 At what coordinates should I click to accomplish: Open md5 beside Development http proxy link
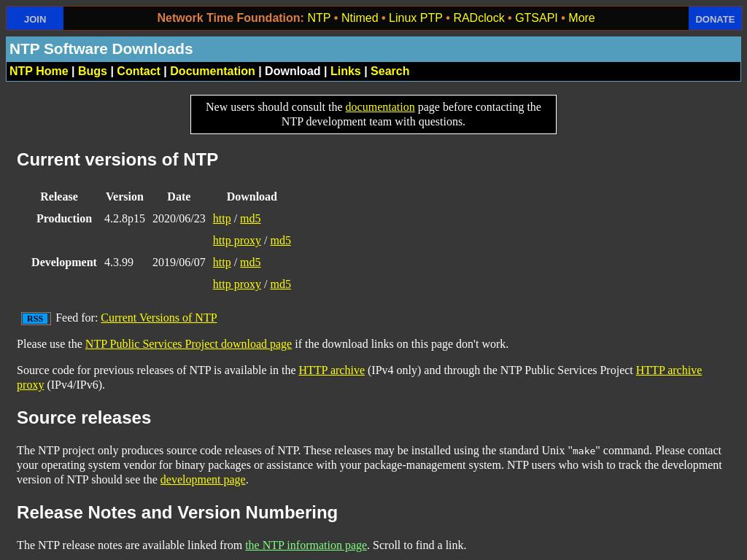pos(281,284)
